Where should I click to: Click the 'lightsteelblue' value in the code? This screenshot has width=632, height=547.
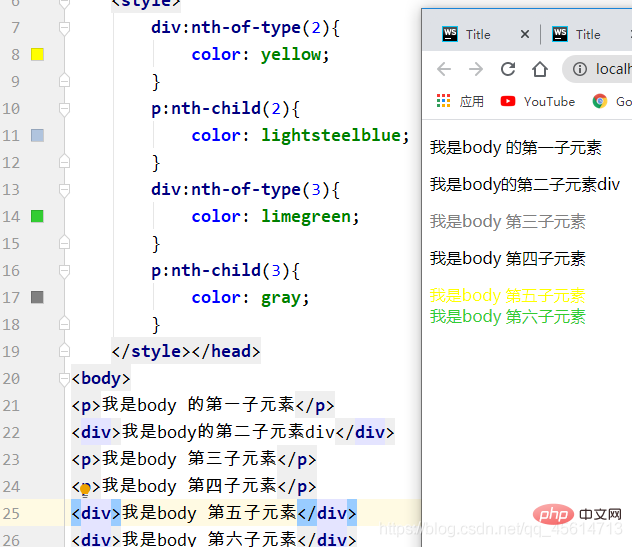point(331,135)
